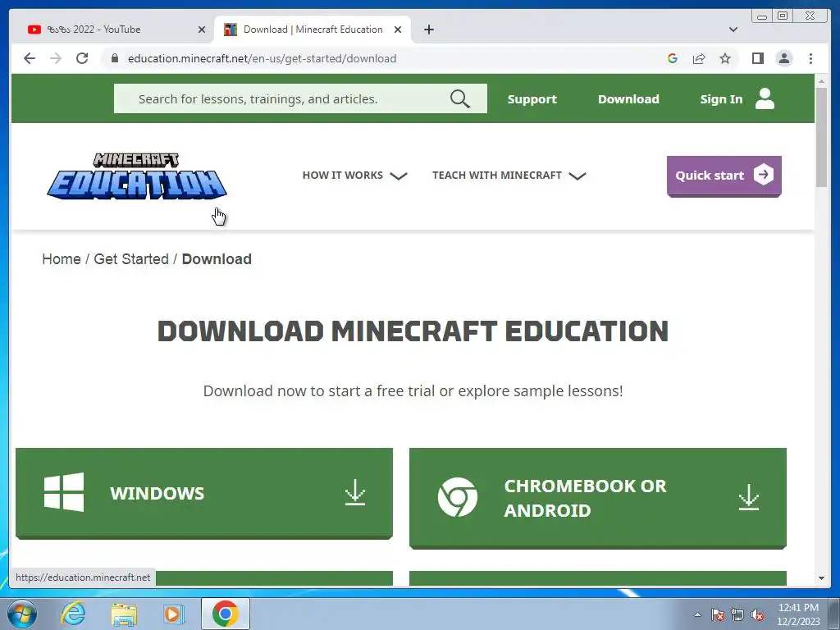Open Windows Media Player in taskbar
This screenshot has width=840, height=630.
point(172,614)
